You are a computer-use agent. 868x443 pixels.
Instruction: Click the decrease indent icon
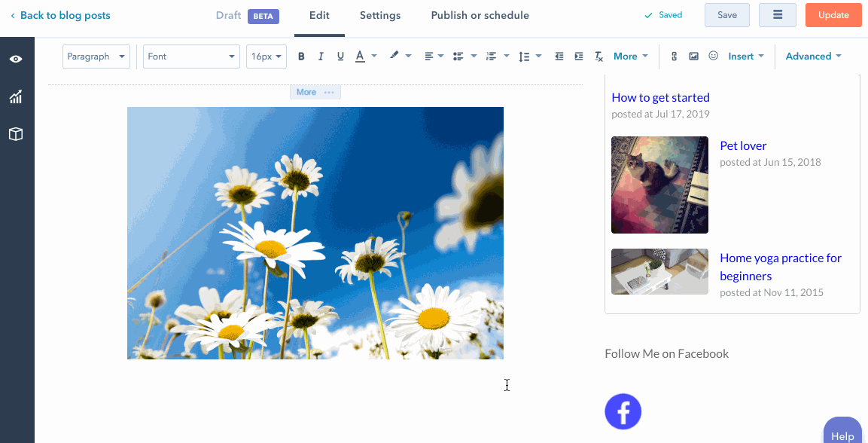[559, 56]
